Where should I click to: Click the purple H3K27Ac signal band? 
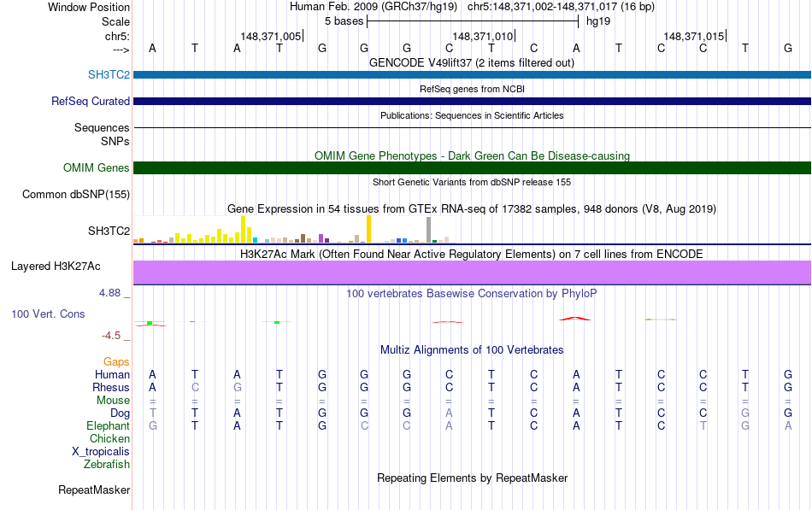click(473, 273)
